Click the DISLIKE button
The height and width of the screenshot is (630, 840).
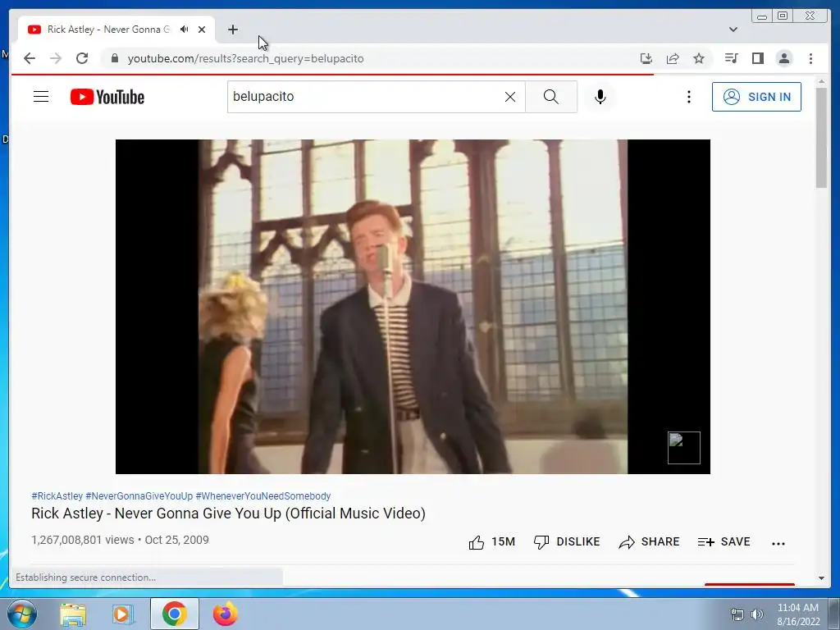click(567, 542)
